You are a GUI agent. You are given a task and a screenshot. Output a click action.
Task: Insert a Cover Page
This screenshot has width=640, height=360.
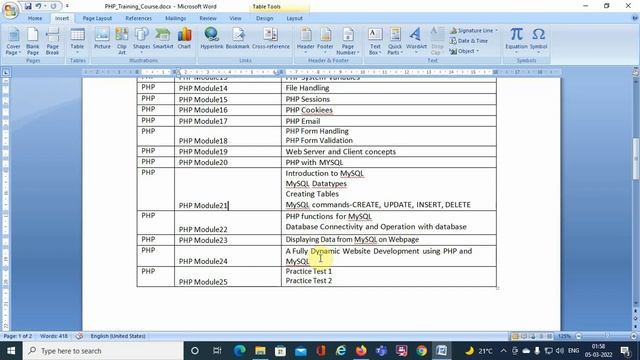point(13,41)
